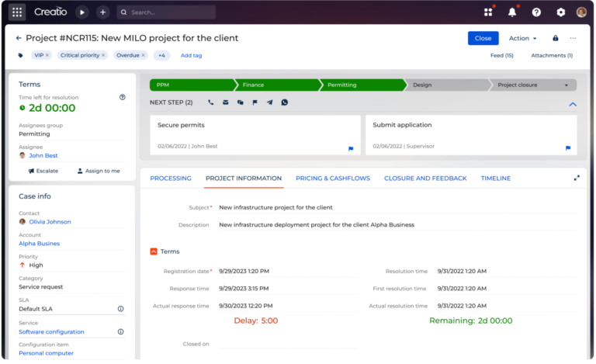Switch to Pricing & Cashflows tab
The height and width of the screenshot is (364, 596).
click(333, 179)
